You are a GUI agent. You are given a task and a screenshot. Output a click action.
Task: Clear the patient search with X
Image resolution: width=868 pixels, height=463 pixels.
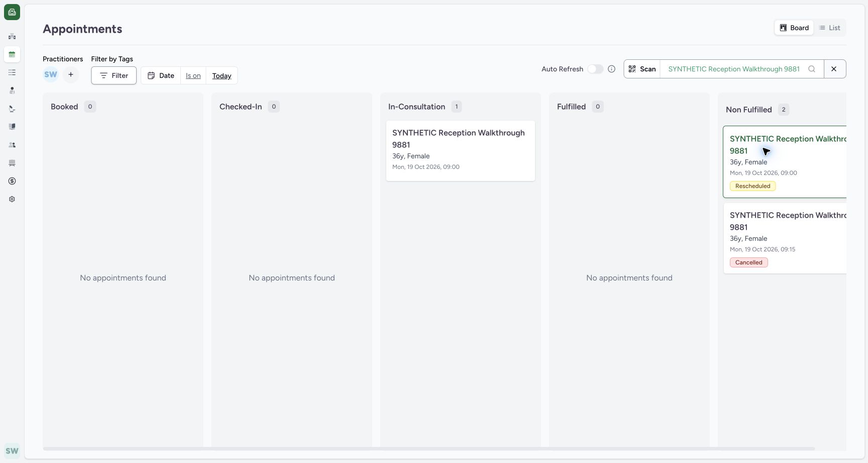834,69
